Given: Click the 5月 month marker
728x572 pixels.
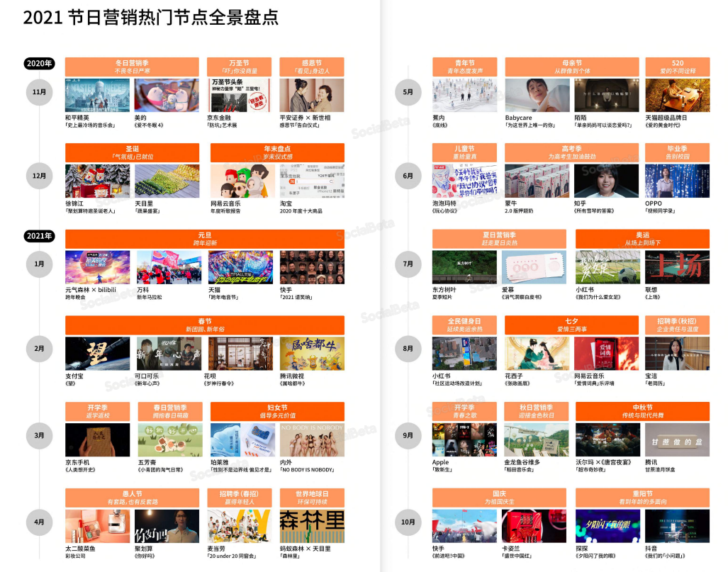Looking at the screenshot, I should pos(408,92).
